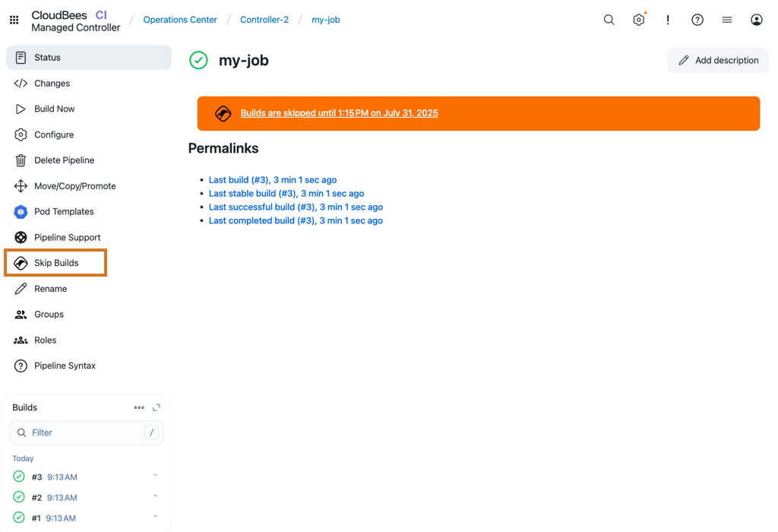778x532 pixels.
Task: Open Pipeline Syntax in the sidebar
Action: [x=89, y=366]
